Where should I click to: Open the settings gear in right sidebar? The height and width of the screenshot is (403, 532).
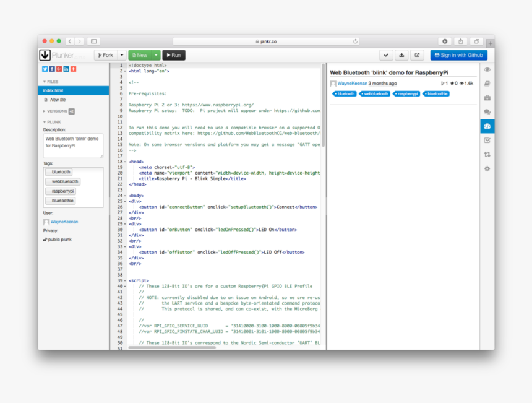[x=487, y=169]
